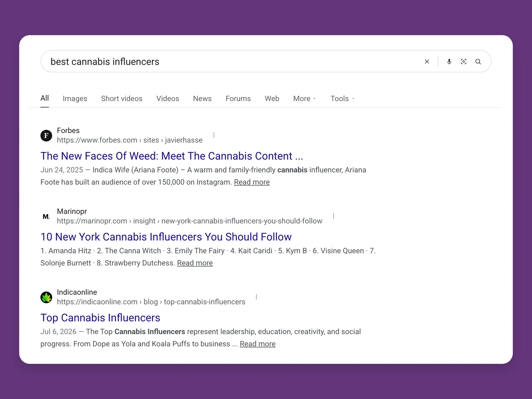Click Read more in the Indicaonline snippet

257,344
